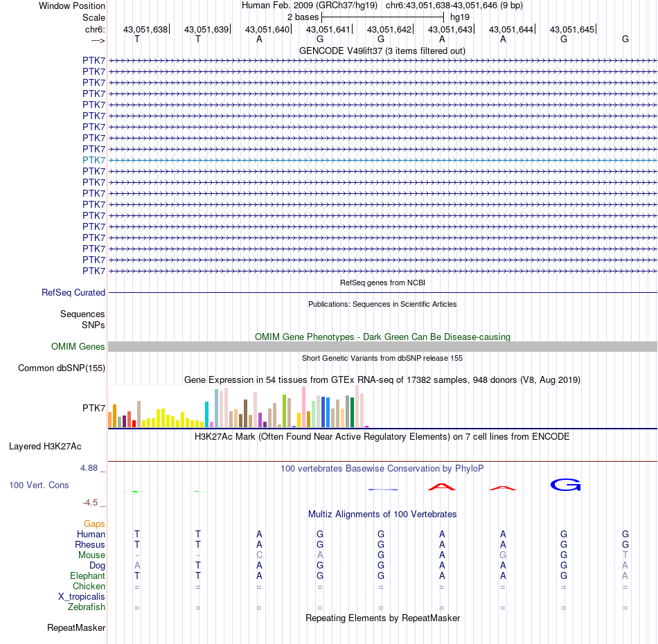
Task: Click the Human species label
Action: click(x=91, y=534)
